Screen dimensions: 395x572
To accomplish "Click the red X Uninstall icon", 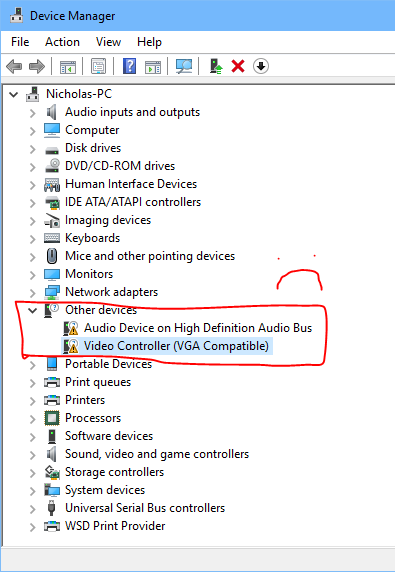I will click(238, 66).
